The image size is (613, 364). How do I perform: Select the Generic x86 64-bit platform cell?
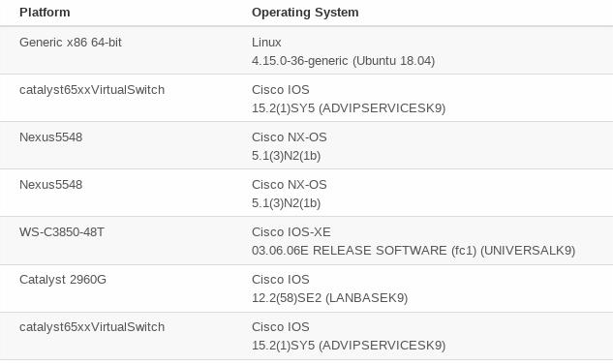(x=71, y=43)
